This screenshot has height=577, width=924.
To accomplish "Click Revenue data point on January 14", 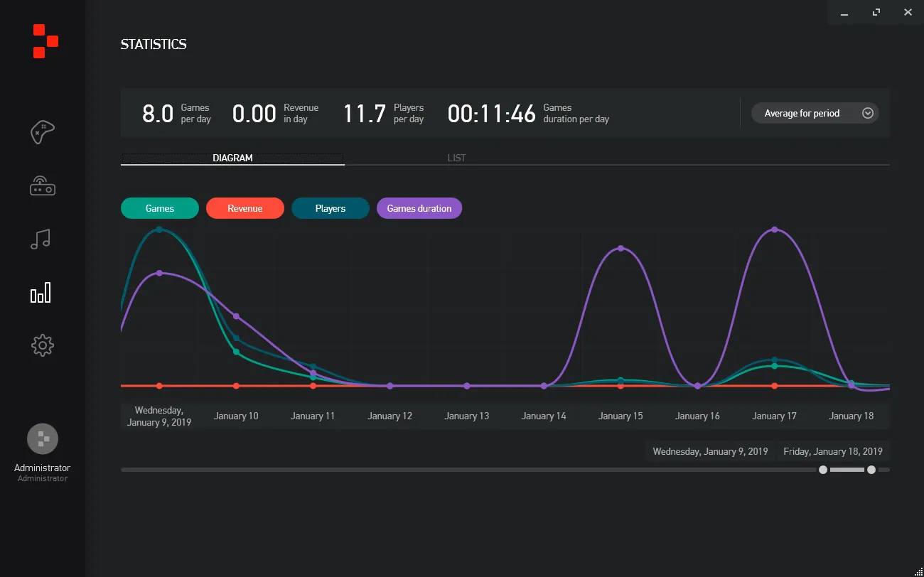I will click(544, 386).
